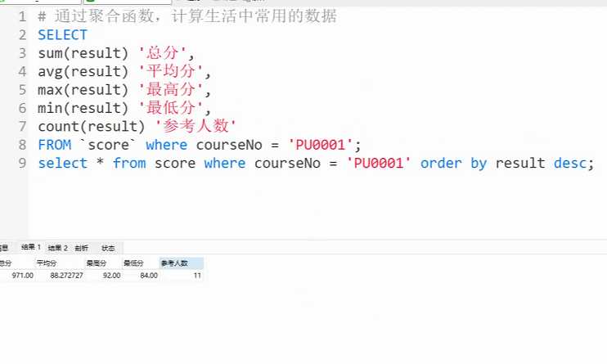Image resolution: width=607 pixels, height=364 pixels.
Task: Click the '参考人数' alias string
Action: click(196, 126)
